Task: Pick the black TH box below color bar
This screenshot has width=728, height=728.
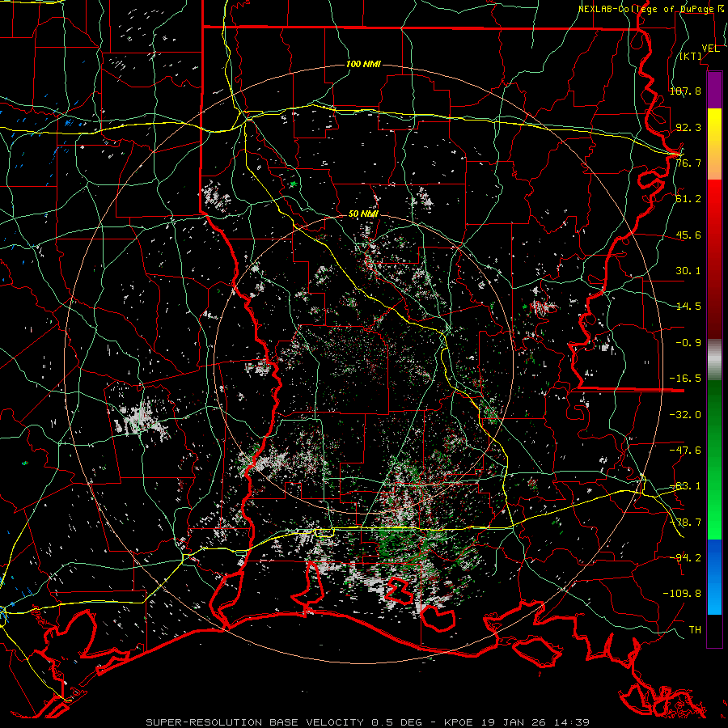Action: 714,631
